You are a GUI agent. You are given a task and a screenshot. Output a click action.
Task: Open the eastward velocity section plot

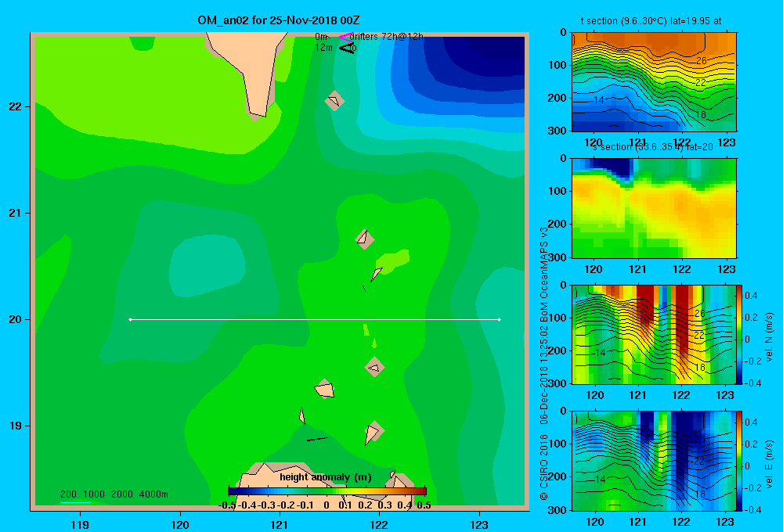click(x=654, y=460)
